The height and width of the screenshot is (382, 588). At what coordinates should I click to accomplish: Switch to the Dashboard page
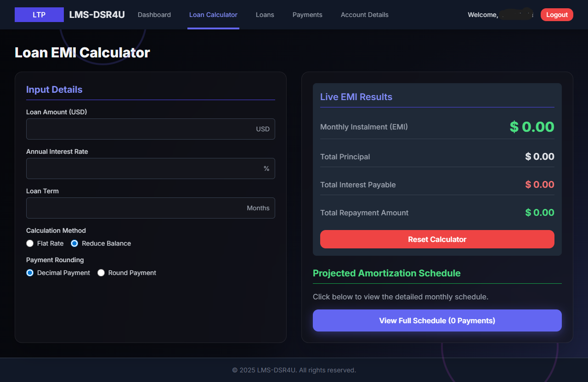(x=154, y=14)
